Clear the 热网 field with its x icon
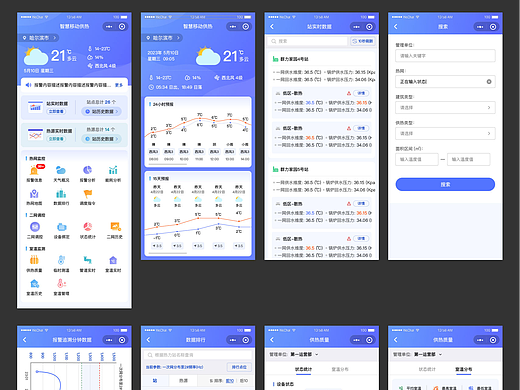 click(489, 81)
